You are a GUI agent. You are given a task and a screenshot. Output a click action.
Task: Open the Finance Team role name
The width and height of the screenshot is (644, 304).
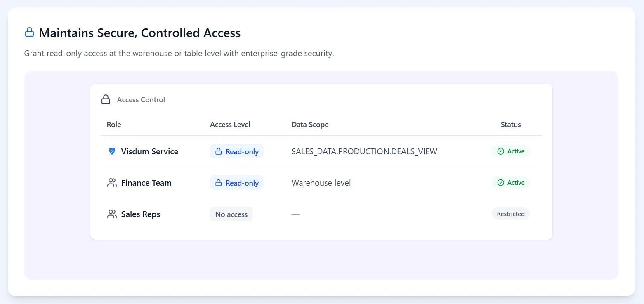click(146, 183)
